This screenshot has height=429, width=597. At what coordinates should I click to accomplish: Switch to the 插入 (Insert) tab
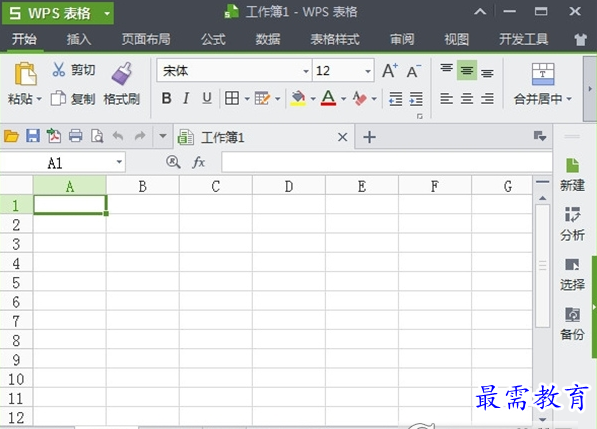[x=78, y=39]
